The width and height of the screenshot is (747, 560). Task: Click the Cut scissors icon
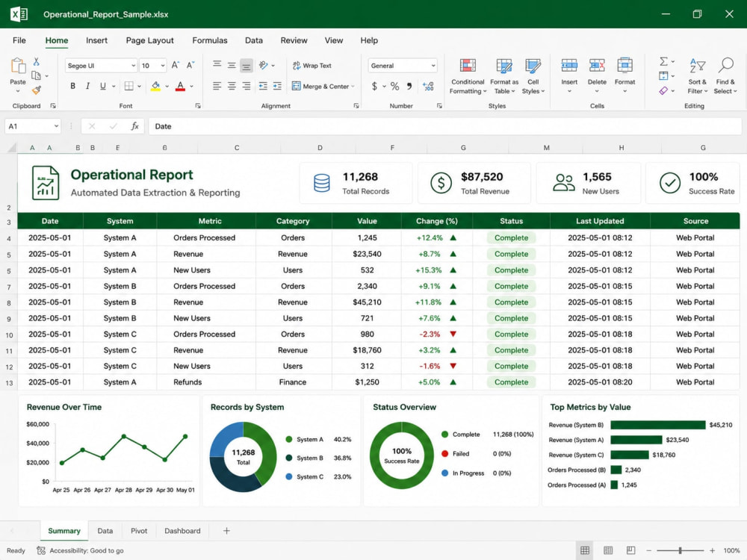(36, 62)
